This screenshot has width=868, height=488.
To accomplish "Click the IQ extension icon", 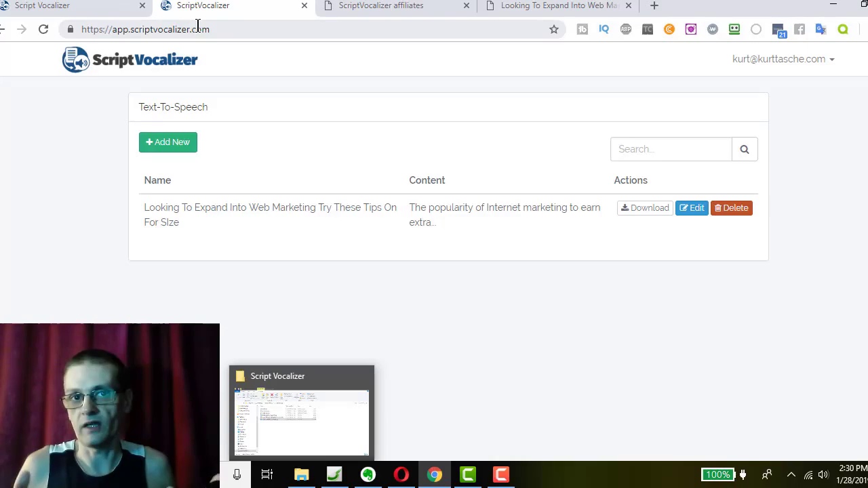I will [x=604, y=29].
